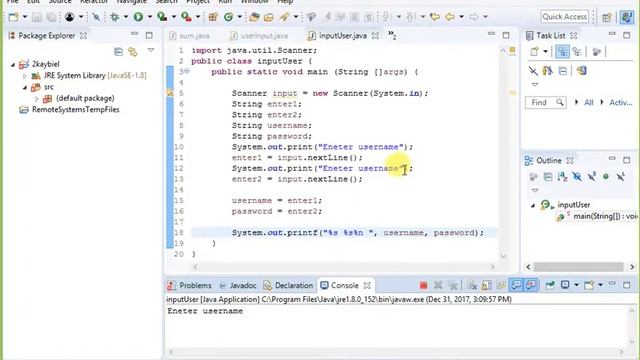Viewport: 640px width, 360px height.
Task: Select the Java perspective icon
Action: [x=626, y=17]
